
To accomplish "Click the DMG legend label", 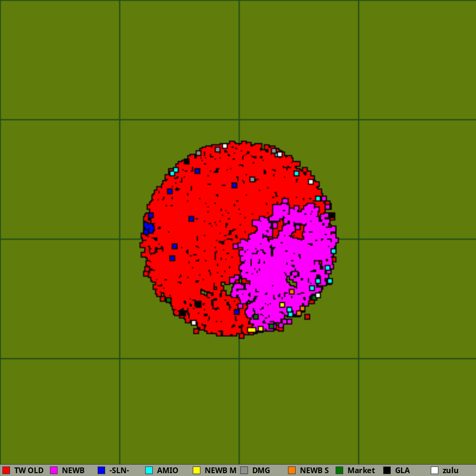I will pyautogui.click(x=261, y=470).
